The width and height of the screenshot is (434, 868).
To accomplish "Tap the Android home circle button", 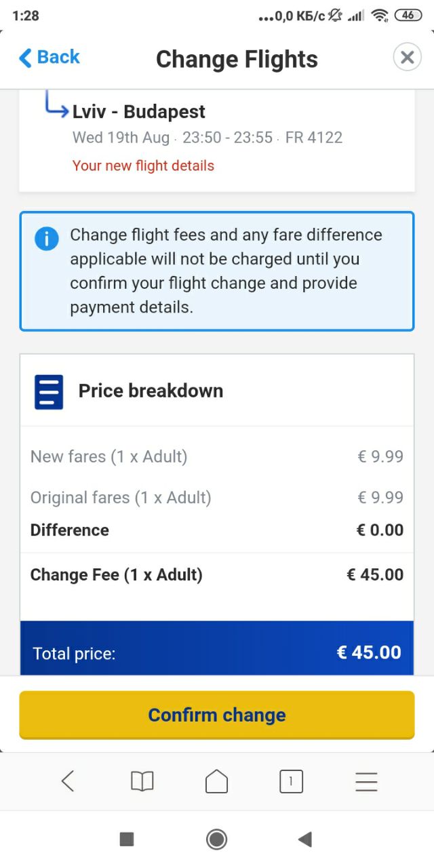I will [x=216, y=840].
